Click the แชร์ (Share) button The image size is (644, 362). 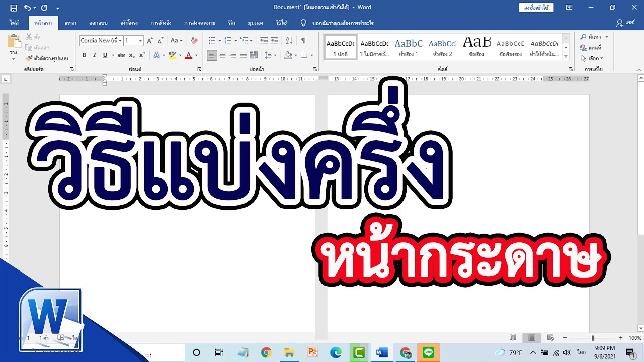click(x=626, y=23)
